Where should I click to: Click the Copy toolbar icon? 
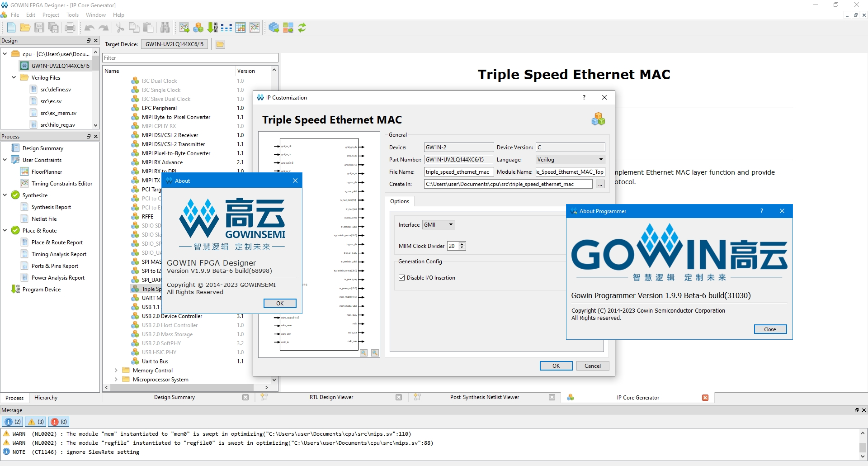pyautogui.click(x=134, y=28)
